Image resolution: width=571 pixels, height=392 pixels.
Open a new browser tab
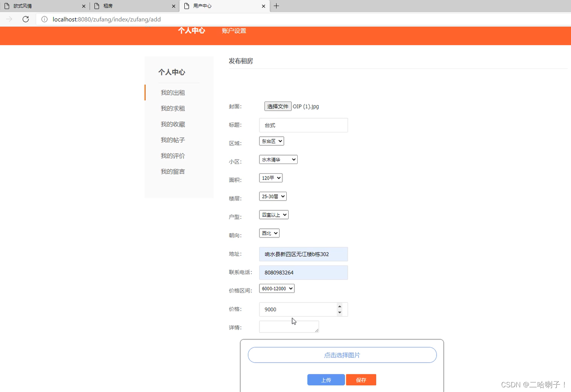pyautogui.click(x=277, y=6)
